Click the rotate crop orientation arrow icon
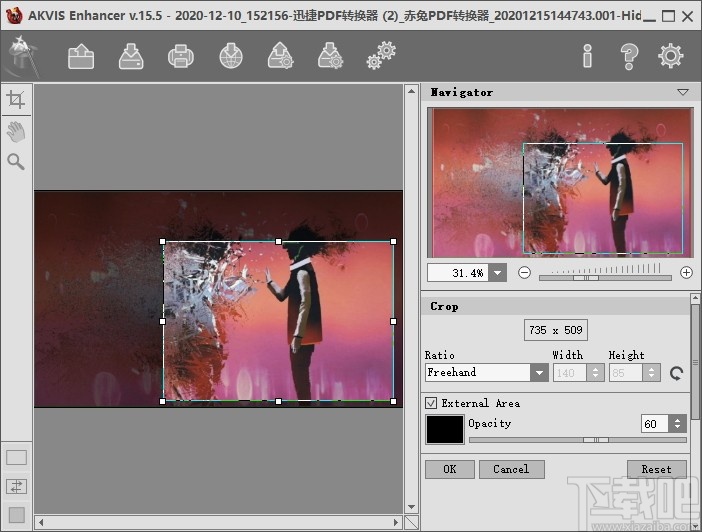This screenshot has width=702, height=532. click(676, 373)
